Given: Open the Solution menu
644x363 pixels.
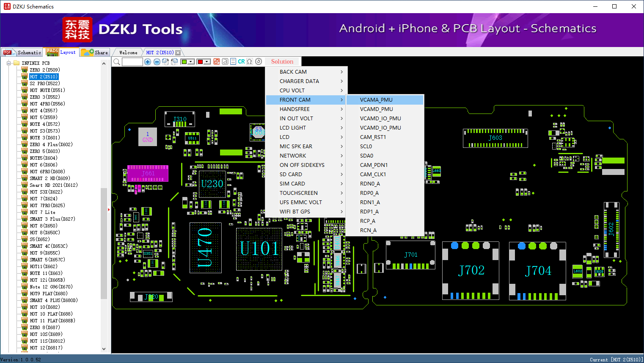Looking at the screenshot, I should pos(282,61).
